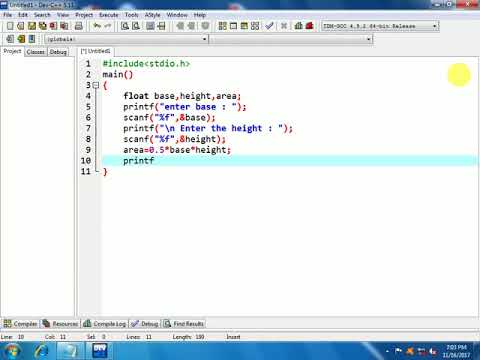Image resolution: width=480 pixels, height=360 pixels.
Task: Switch to the Project side tab
Action: tap(12, 51)
